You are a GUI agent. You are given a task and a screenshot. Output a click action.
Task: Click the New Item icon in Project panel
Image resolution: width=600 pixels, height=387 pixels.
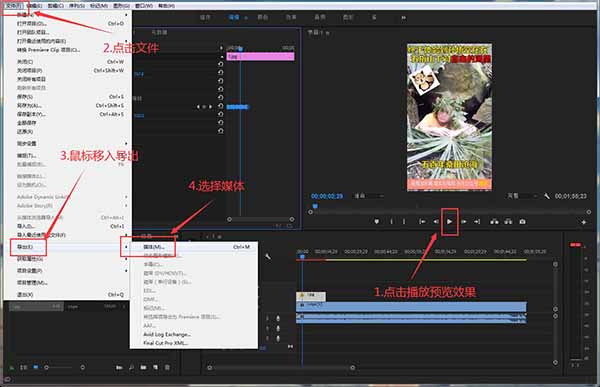pyautogui.click(x=155, y=367)
